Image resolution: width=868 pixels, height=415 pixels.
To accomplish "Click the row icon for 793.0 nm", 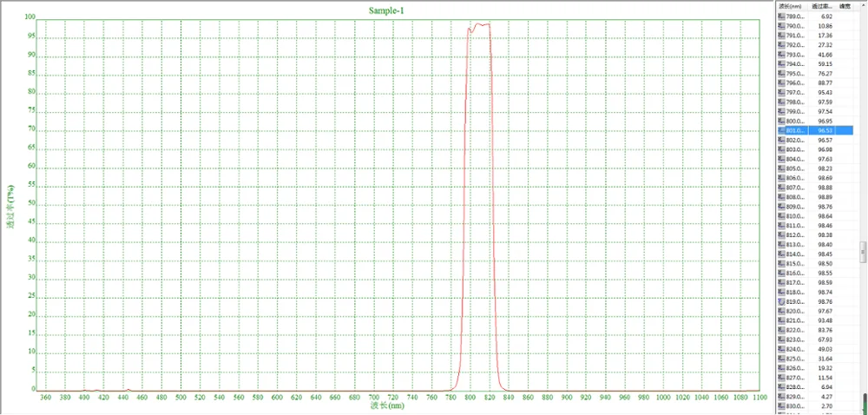I will 782,55.
